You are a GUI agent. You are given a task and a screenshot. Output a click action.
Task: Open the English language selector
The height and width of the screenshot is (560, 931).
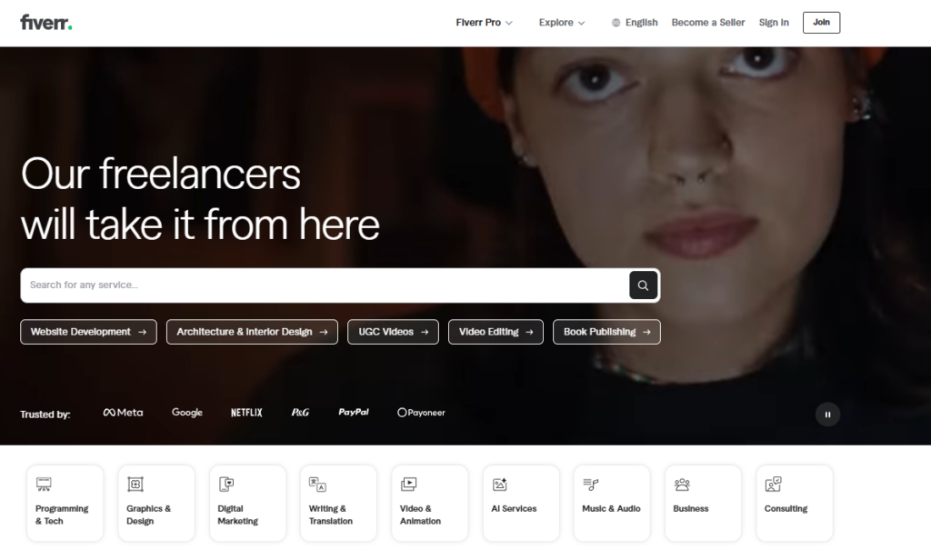(x=635, y=23)
